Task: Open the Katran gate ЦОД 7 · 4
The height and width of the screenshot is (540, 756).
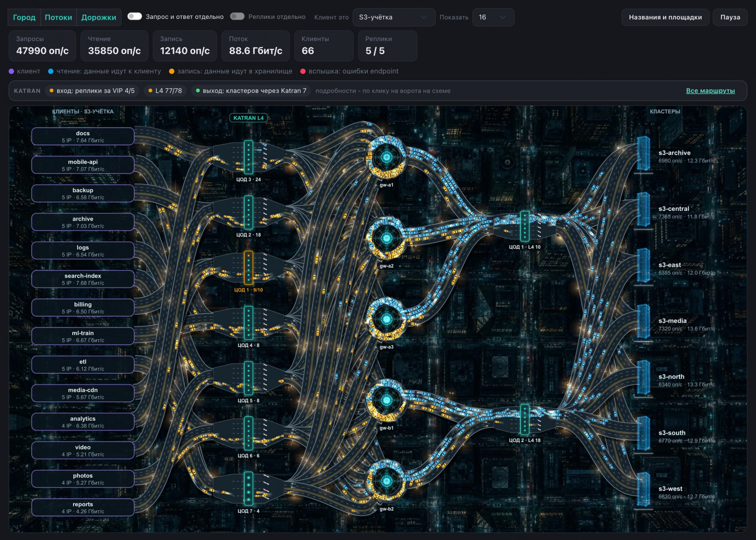Action: click(x=249, y=489)
